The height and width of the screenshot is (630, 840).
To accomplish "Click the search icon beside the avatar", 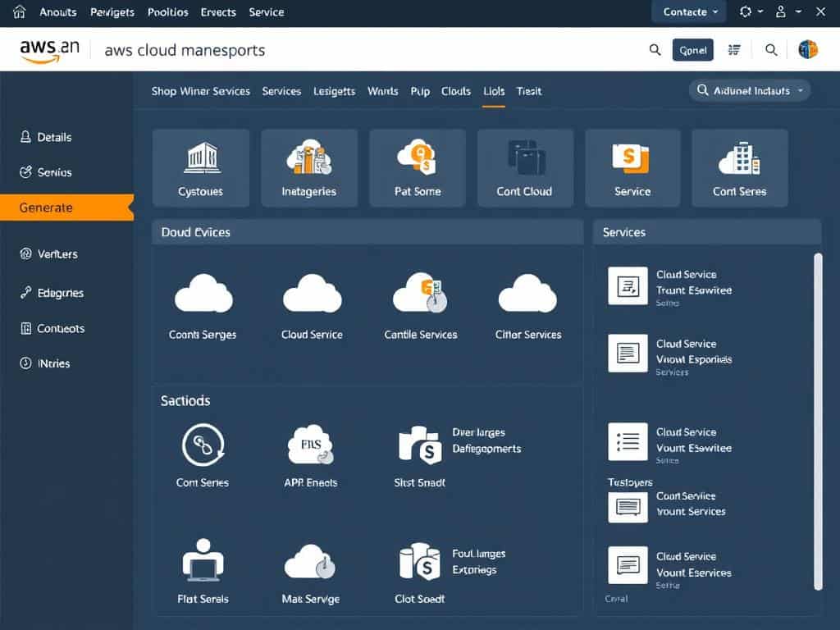I will 771,50.
